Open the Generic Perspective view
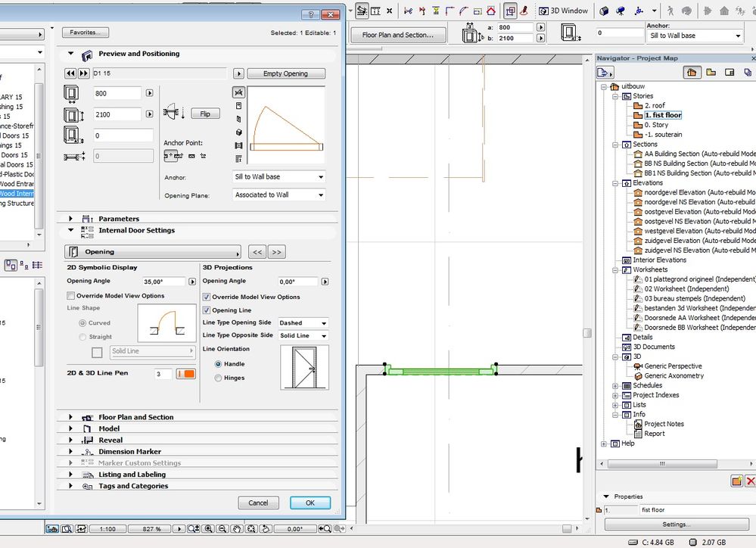The width and height of the screenshot is (756, 548). pos(673,366)
